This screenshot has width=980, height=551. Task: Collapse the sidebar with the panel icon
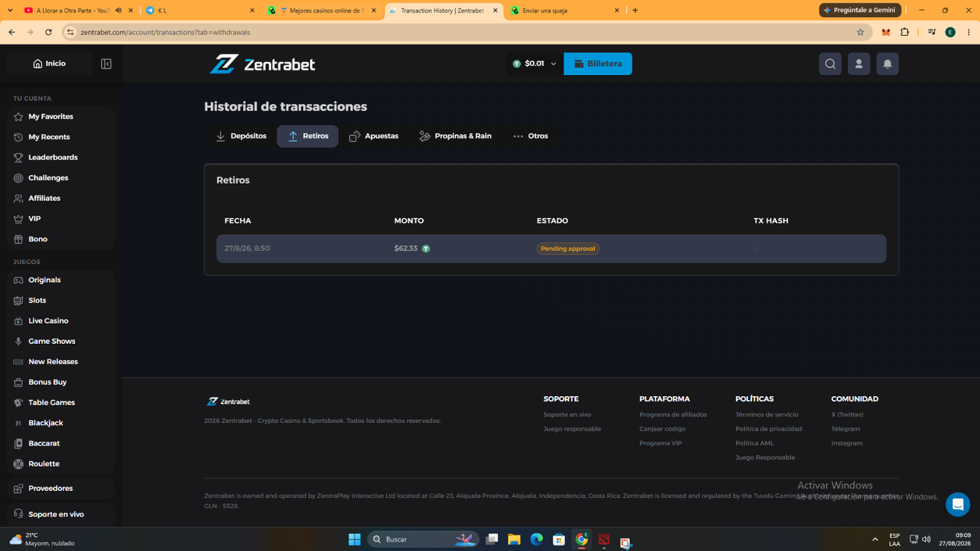[x=106, y=64]
